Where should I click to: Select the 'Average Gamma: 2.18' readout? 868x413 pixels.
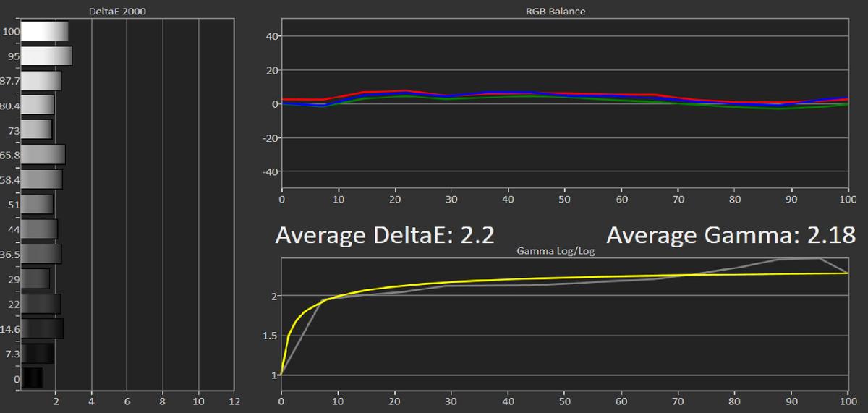(731, 234)
